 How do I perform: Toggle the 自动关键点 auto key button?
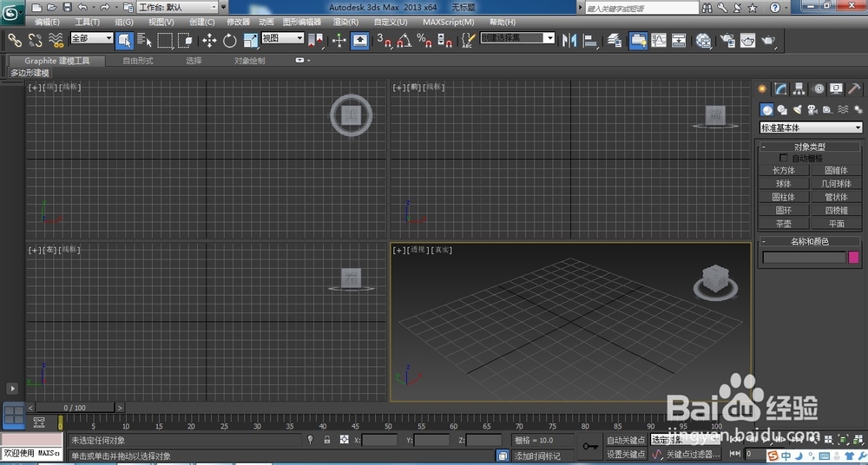pyautogui.click(x=625, y=441)
